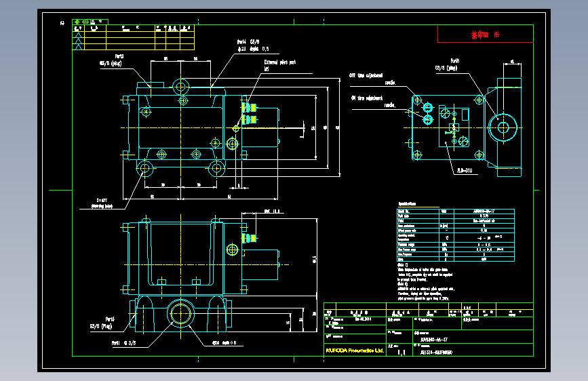
Task: Select the 'Model No.' row in specification table
Action: pos(456,211)
